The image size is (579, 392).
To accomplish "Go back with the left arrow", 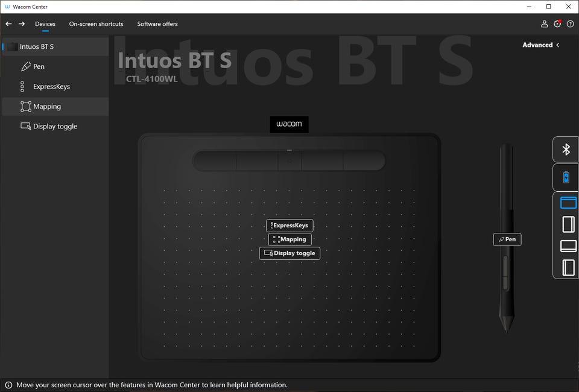I will pyautogui.click(x=8, y=24).
